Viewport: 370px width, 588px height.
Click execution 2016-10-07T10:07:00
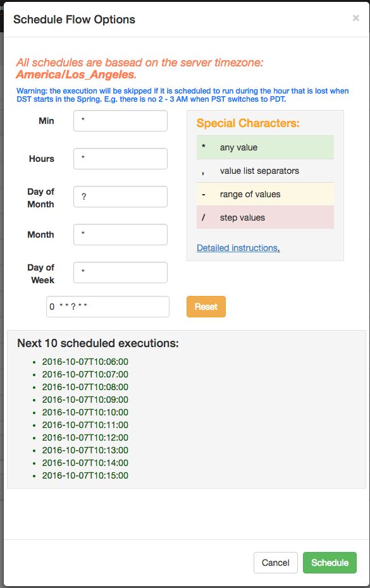[85, 374]
